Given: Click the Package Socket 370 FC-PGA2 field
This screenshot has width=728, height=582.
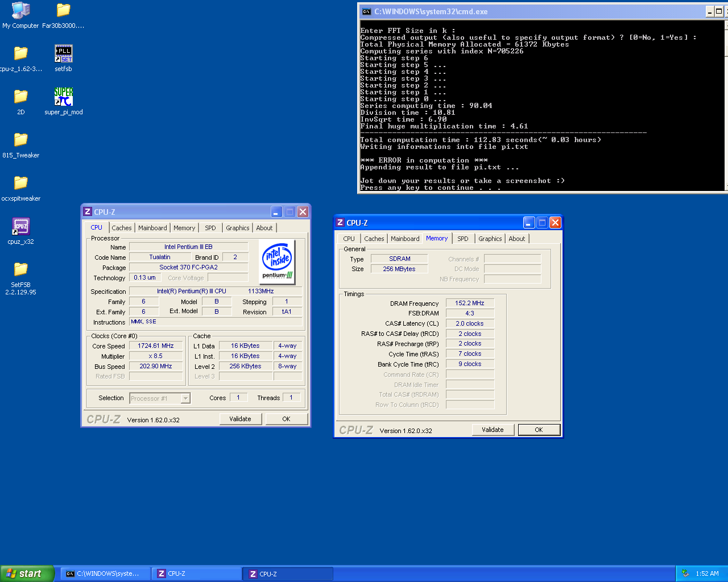Looking at the screenshot, I should (188, 267).
